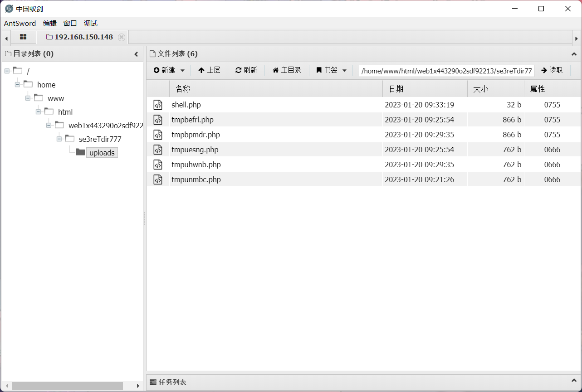Screen dimensions: 582x392
Task: Collapse the directory list panel
Action: point(136,54)
